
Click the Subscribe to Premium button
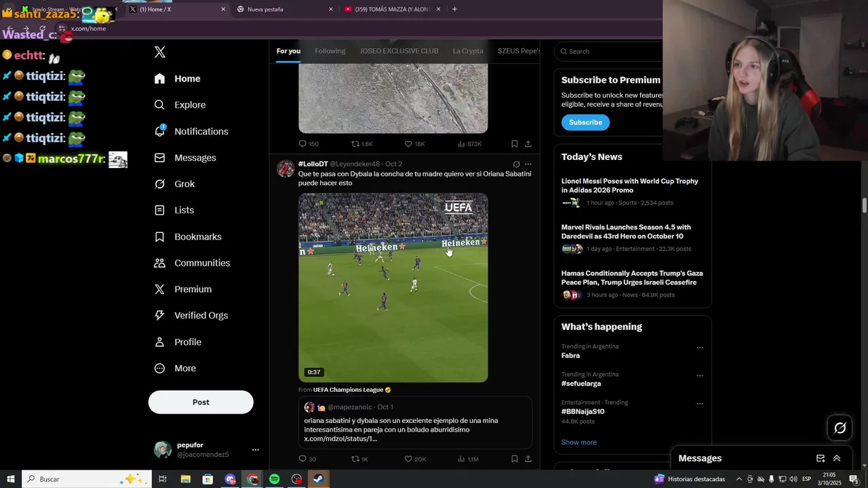[x=585, y=122]
